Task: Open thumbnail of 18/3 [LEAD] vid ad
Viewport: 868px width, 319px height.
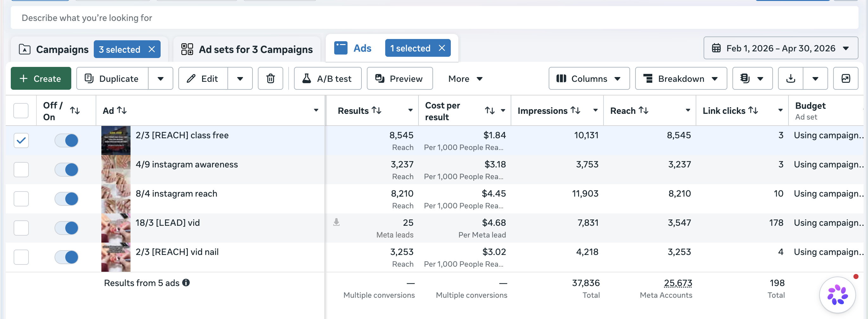Action: pos(116,228)
